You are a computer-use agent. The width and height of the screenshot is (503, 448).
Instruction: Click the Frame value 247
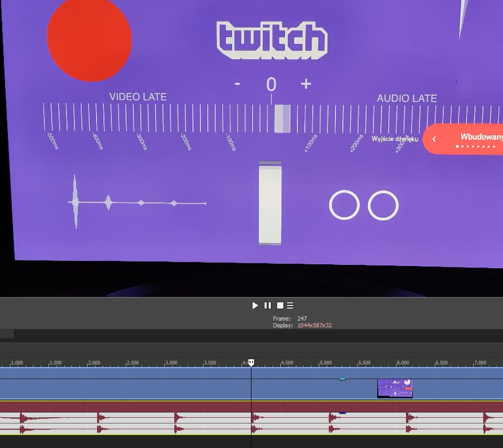tap(302, 319)
